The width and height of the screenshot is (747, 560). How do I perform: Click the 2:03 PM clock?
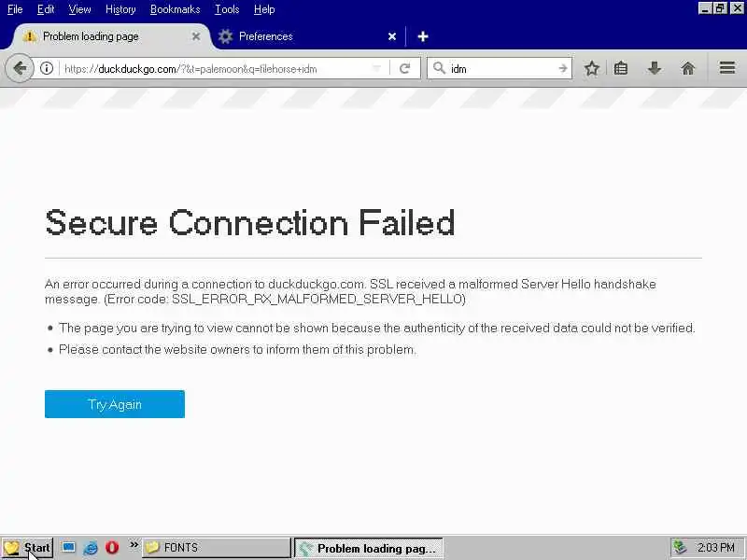pos(715,547)
